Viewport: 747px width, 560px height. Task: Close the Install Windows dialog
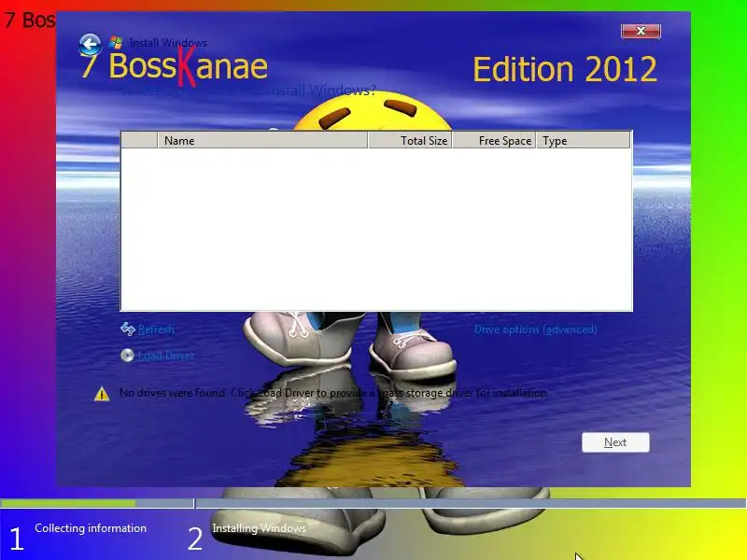tap(641, 31)
